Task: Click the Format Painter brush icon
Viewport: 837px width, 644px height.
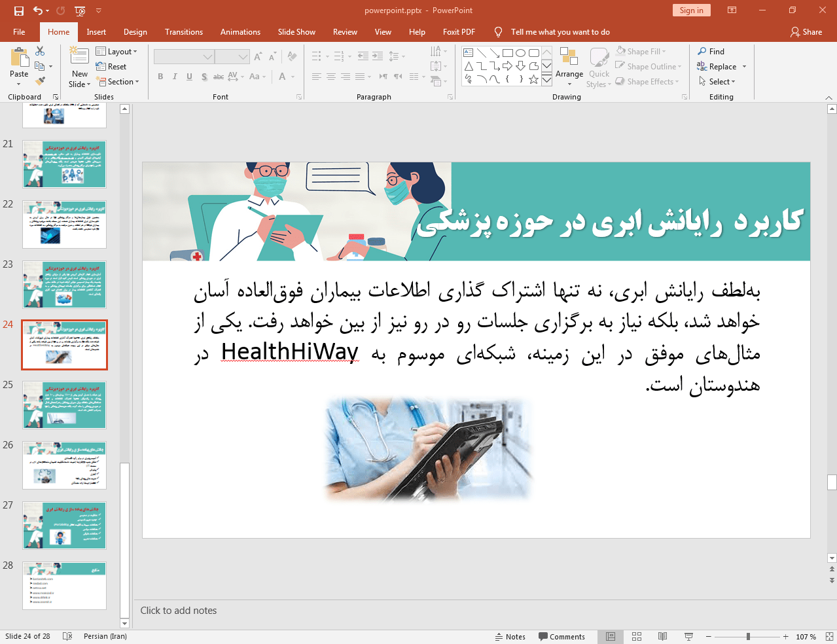Action: (x=40, y=81)
